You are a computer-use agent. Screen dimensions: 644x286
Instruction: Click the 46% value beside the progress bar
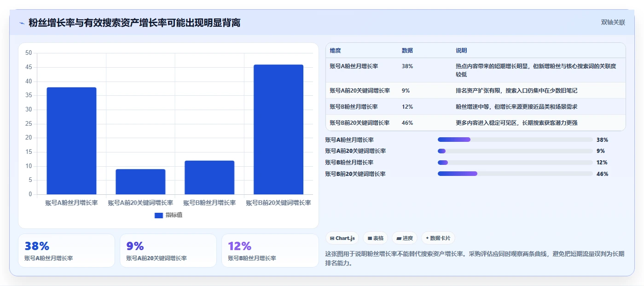[x=602, y=174]
